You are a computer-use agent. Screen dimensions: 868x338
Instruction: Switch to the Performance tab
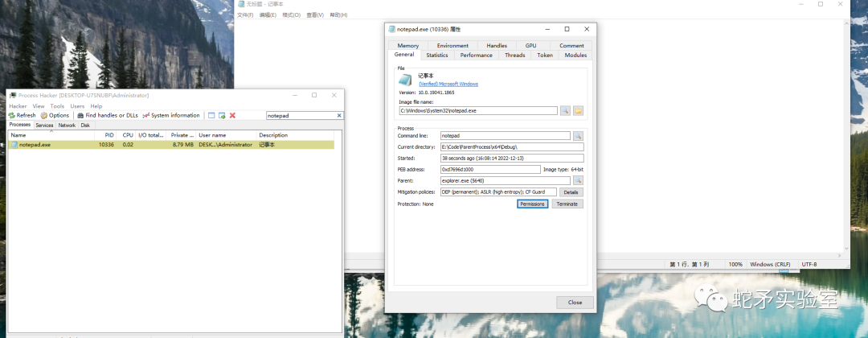(x=476, y=56)
